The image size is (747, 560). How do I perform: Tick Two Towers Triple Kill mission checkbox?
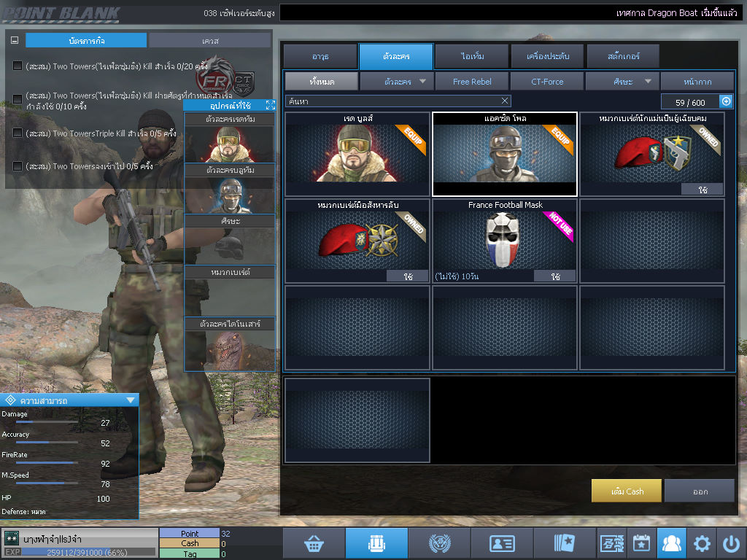point(18,133)
